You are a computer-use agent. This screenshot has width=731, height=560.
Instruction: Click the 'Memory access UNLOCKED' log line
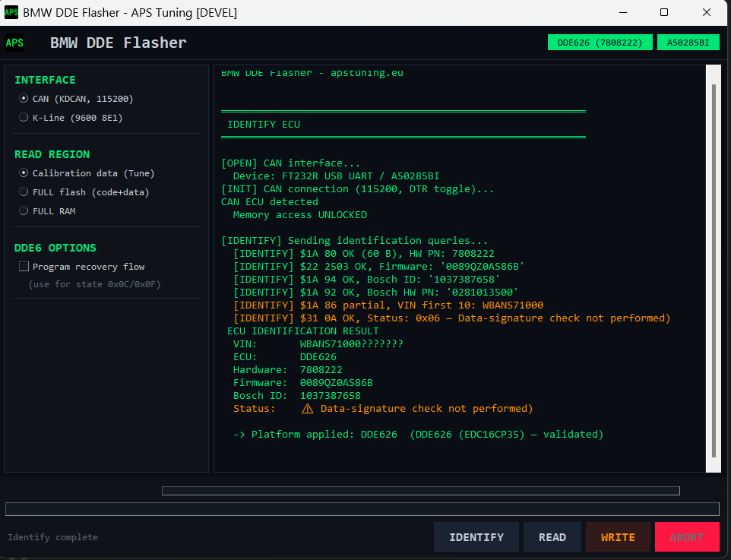click(x=299, y=215)
